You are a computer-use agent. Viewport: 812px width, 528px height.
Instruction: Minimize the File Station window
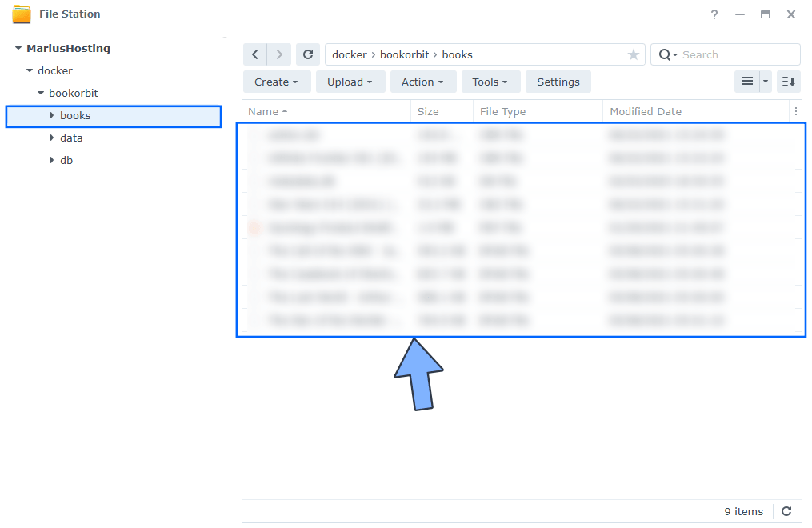point(739,14)
